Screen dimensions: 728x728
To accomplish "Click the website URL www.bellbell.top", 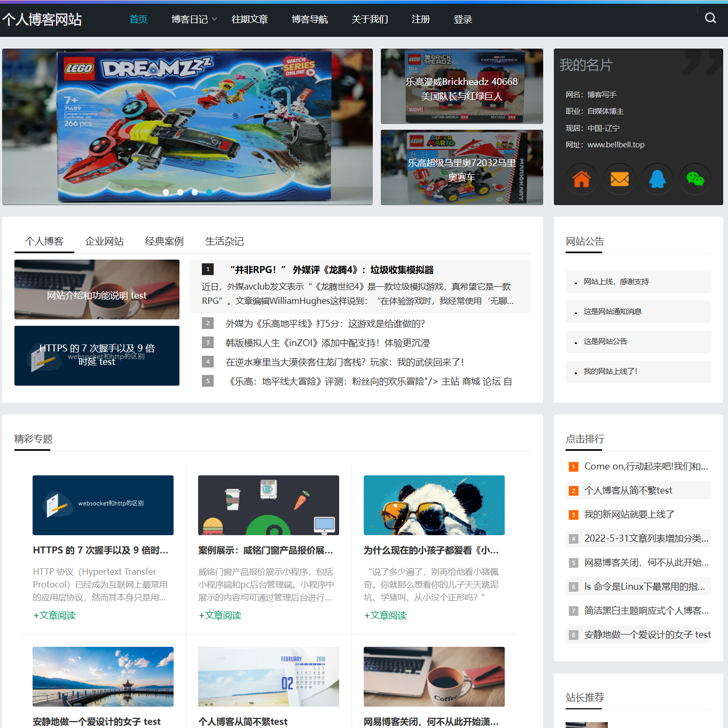I will 616,145.
